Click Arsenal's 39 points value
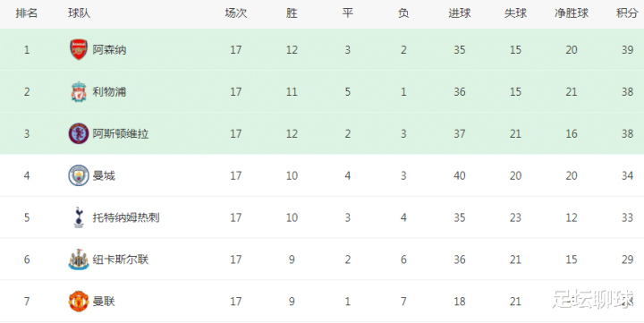Viewport: 644px width, 323px height. point(627,50)
